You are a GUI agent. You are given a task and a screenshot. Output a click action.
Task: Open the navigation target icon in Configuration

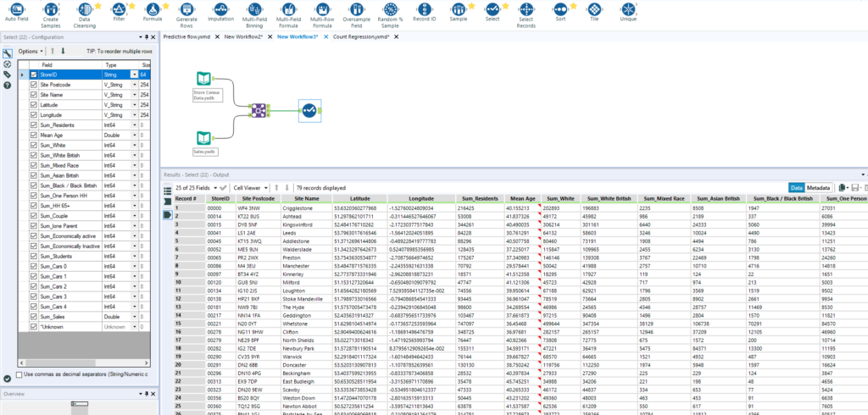pyautogui.click(x=7, y=64)
